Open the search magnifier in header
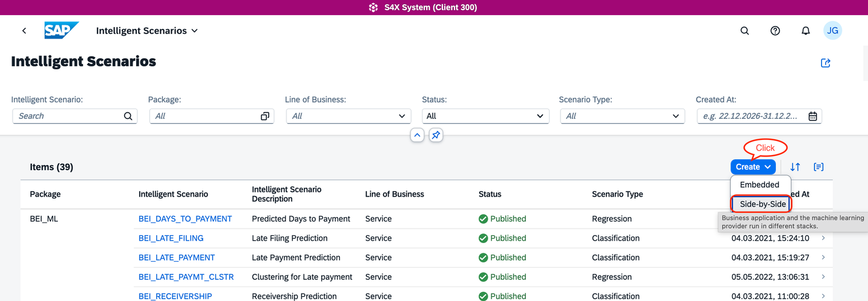This screenshot has width=868, height=301. pyautogui.click(x=744, y=31)
